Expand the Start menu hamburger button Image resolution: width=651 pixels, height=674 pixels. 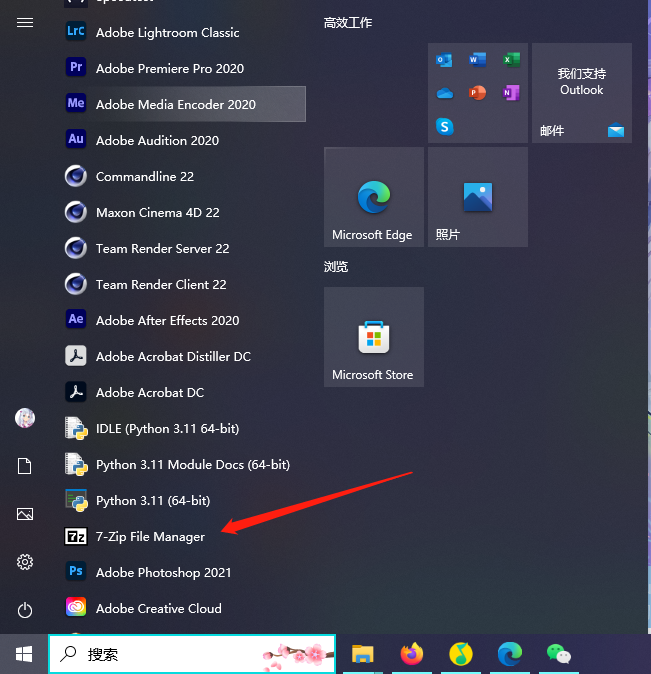point(25,22)
